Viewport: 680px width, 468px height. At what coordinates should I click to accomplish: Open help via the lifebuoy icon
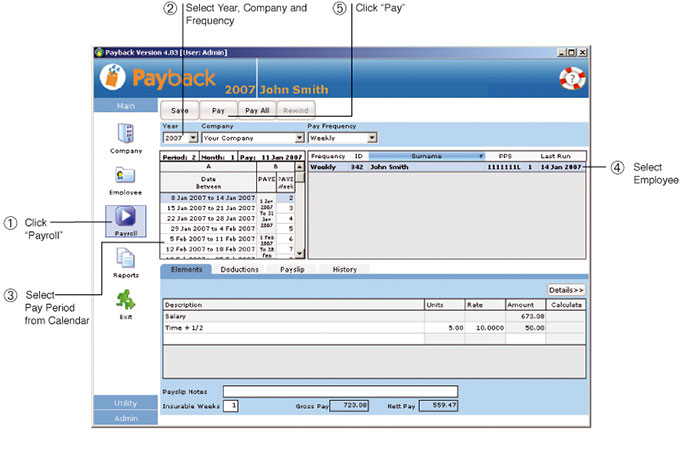tap(571, 80)
